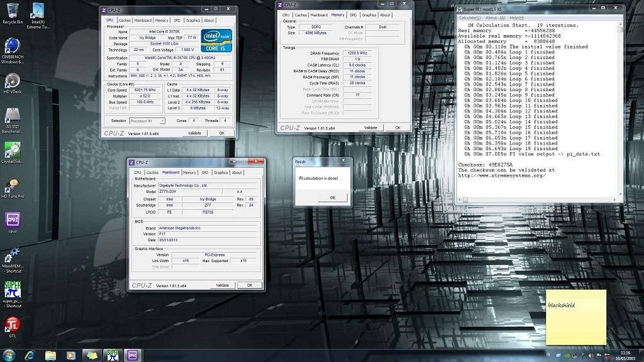Click Validate in Mainboard tab window
Screen dimensions: 644x362
(222, 285)
